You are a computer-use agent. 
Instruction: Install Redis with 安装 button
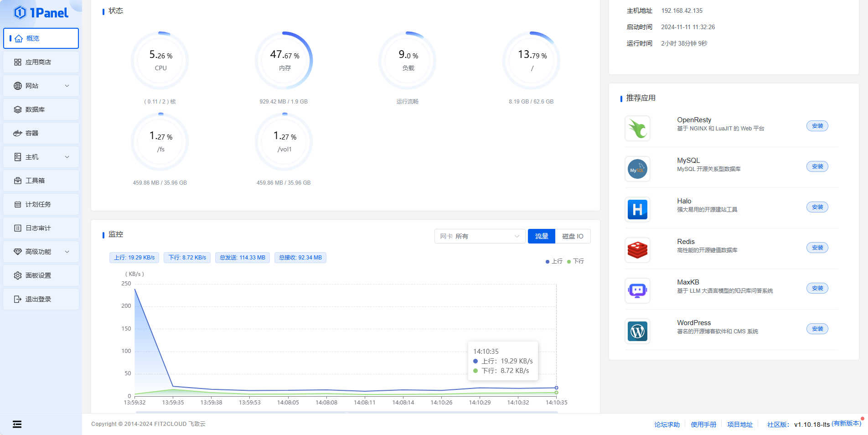pos(817,248)
